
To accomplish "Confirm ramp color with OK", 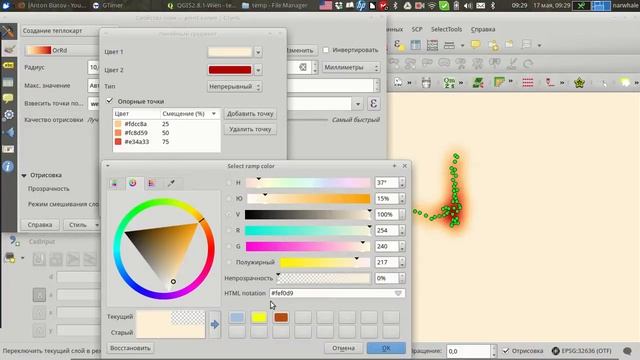I will click(386, 348).
